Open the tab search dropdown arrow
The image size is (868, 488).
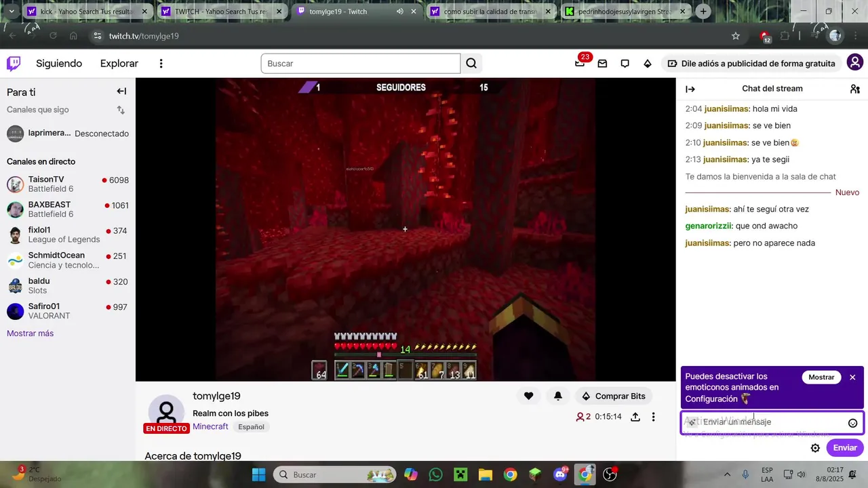pos(11,12)
